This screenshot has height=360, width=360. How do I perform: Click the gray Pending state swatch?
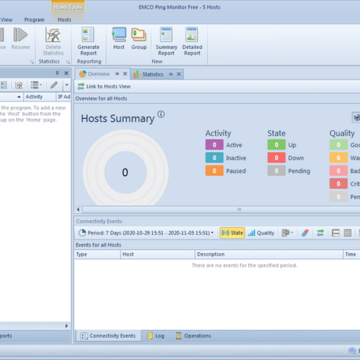[276, 171]
